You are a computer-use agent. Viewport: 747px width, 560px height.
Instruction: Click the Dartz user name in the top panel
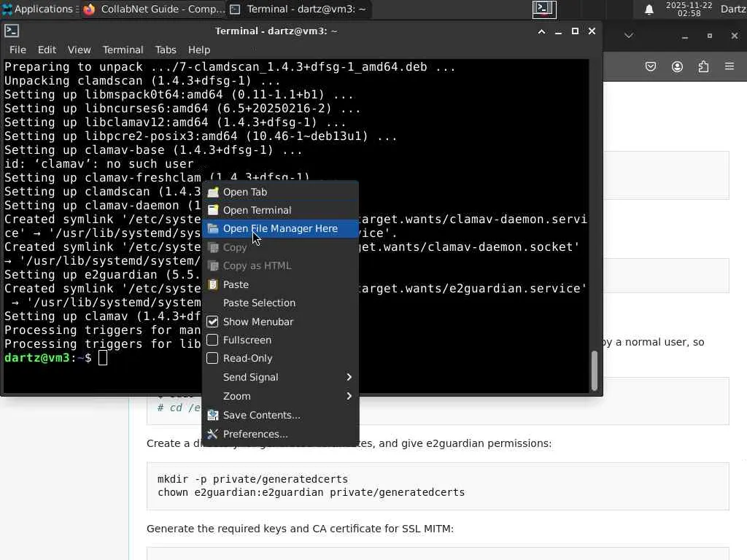pos(733,9)
